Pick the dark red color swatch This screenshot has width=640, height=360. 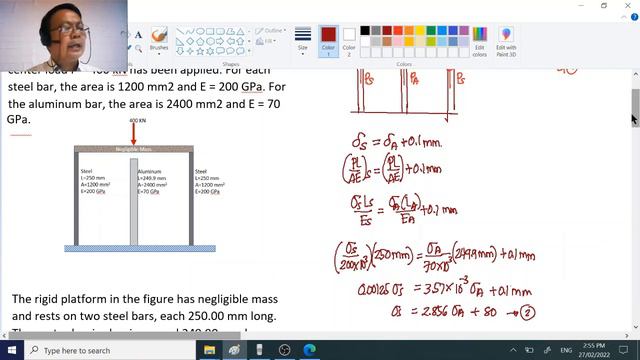387,31
